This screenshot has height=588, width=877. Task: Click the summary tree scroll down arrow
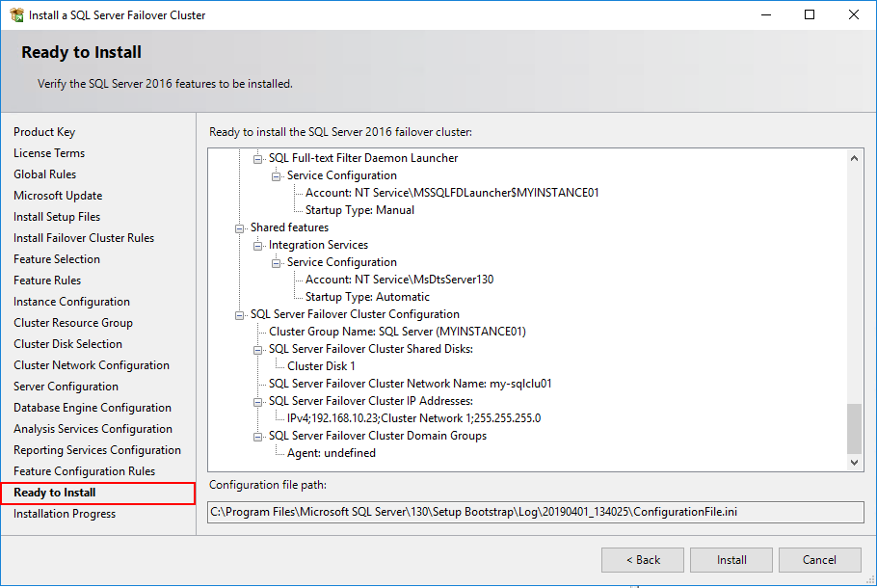[854, 462]
